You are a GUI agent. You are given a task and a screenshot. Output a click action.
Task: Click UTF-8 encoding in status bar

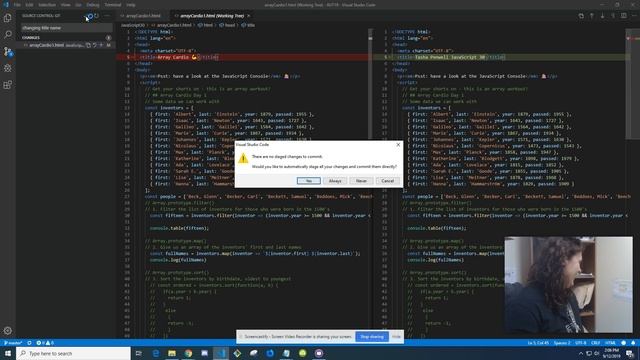coord(581,343)
